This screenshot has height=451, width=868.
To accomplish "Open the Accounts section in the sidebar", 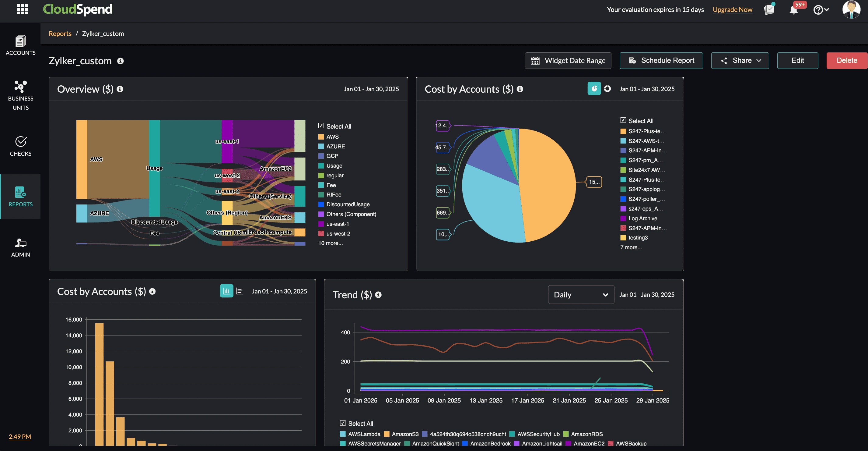I will tap(20, 45).
